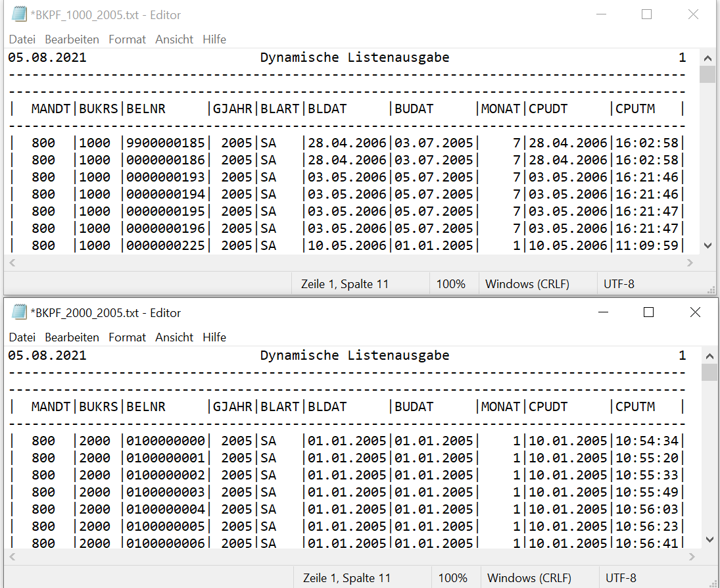Close the BKPF_1000_2005.txt editor window
The height and width of the screenshot is (588, 720).
693,14
